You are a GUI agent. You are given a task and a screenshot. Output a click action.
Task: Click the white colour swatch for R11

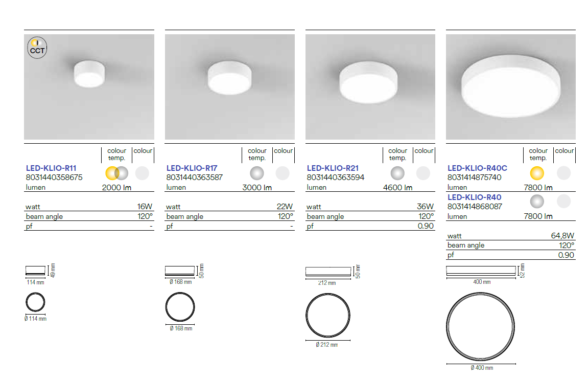(142, 173)
